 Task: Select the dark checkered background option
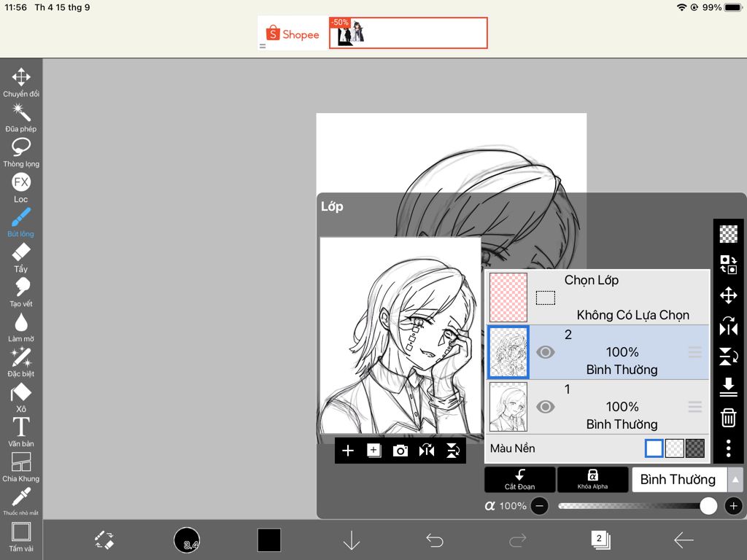click(x=695, y=448)
